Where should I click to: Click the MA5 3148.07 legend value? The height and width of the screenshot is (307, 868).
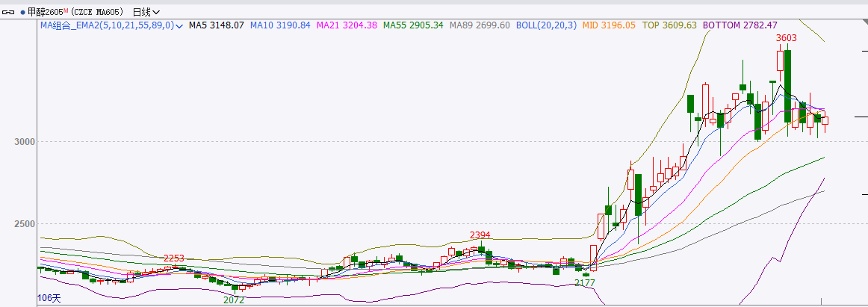tap(217, 25)
